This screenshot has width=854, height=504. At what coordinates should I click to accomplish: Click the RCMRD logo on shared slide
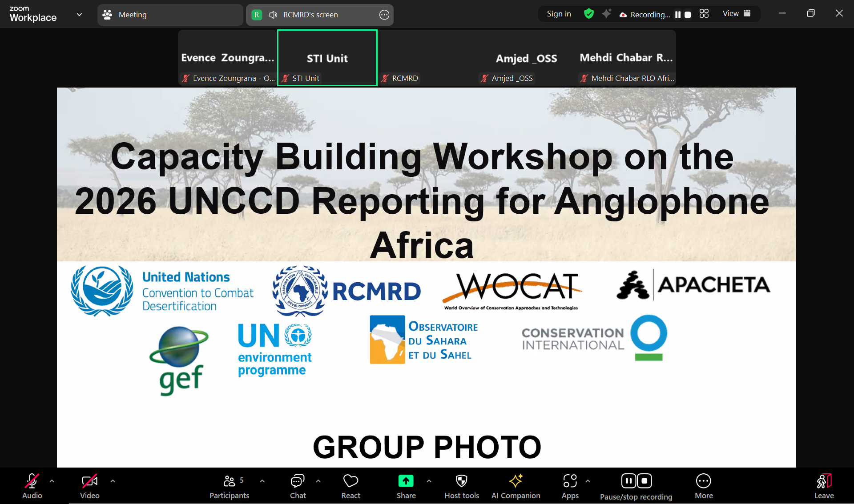click(x=346, y=291)
